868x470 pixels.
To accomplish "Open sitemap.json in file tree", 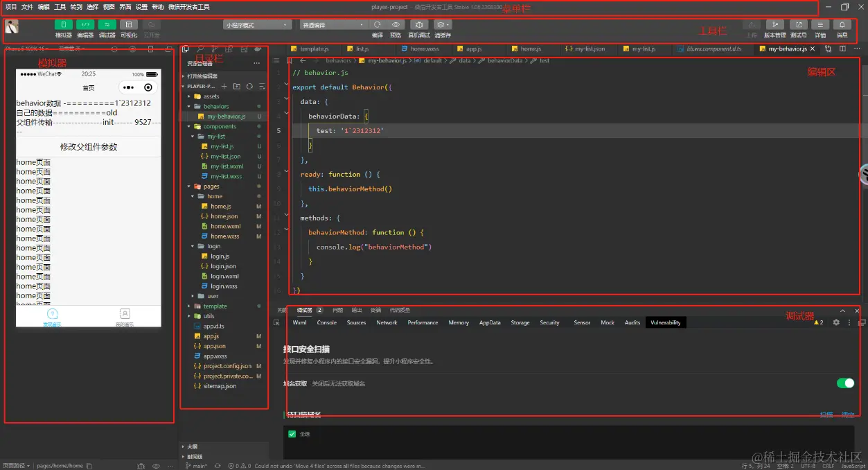I will pyautogui.click(x=220, y=386).
